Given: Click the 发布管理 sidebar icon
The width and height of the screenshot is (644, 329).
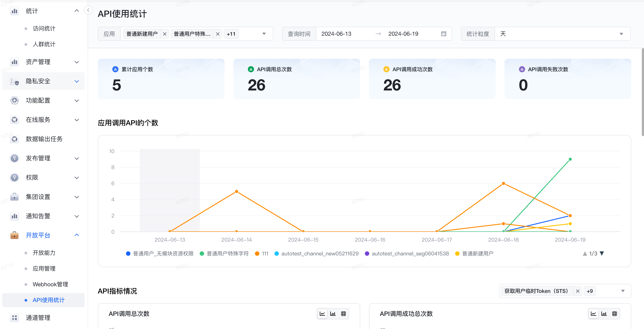Looking at the screenshot, I should pyautogui.click(x=14, y=158).
